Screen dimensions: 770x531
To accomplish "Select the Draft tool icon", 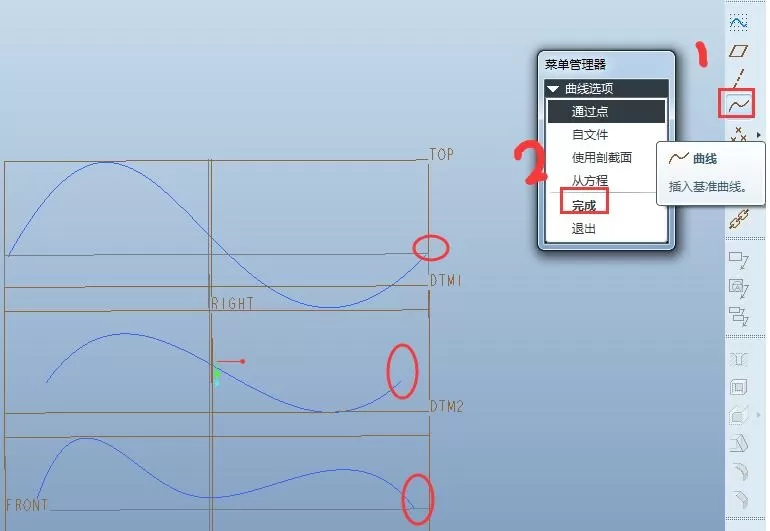I will [x=739, y=444].
